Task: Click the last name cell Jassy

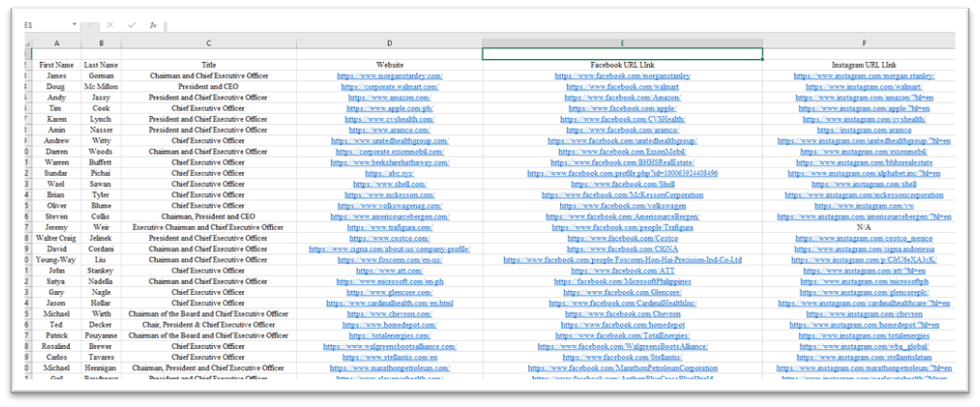Action: pyautogui.click(x=102, y=98)
